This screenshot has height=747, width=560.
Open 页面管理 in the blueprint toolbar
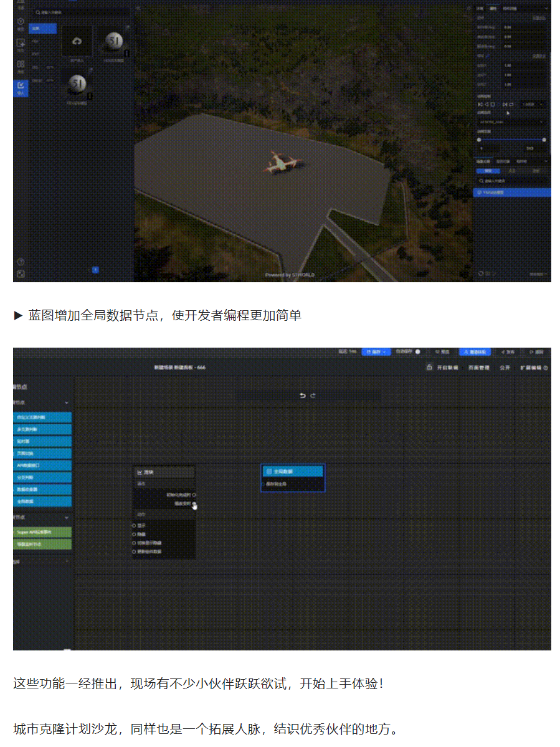(478, 368)
